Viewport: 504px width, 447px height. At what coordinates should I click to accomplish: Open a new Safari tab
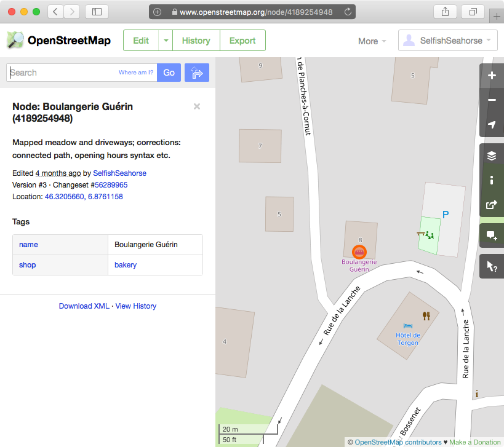pos(497,16)
